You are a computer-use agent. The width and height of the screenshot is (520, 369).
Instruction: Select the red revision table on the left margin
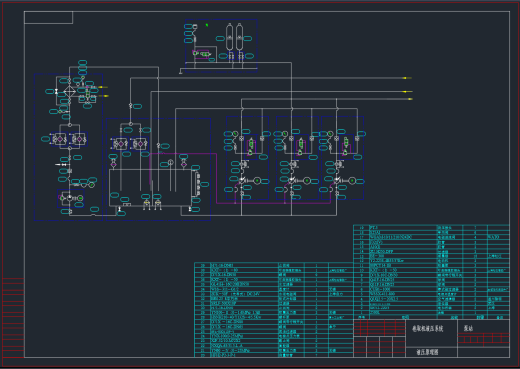(13, 318)
